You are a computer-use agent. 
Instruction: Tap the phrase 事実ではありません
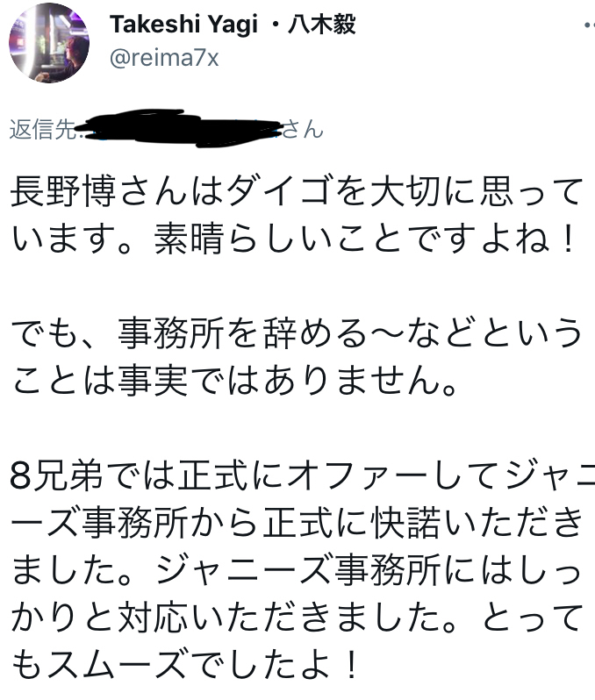[x=279, y=381]
